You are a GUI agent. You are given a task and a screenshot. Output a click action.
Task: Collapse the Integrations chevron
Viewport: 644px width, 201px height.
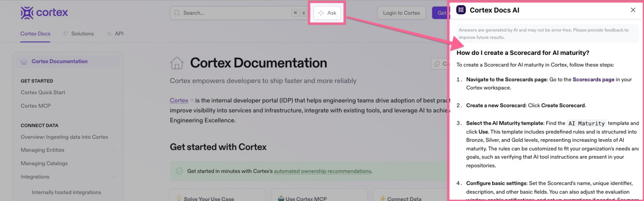click(114, 177)
